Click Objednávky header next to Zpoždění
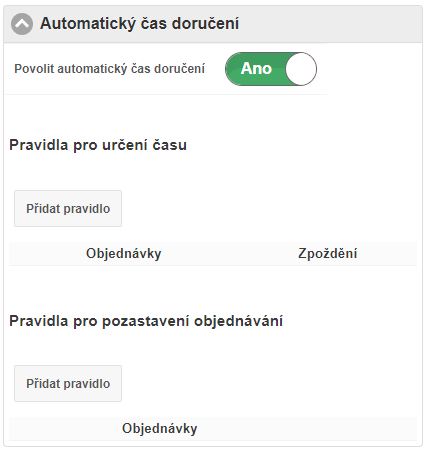The height and width of the screenshot is (457, 427). (124, 253)
